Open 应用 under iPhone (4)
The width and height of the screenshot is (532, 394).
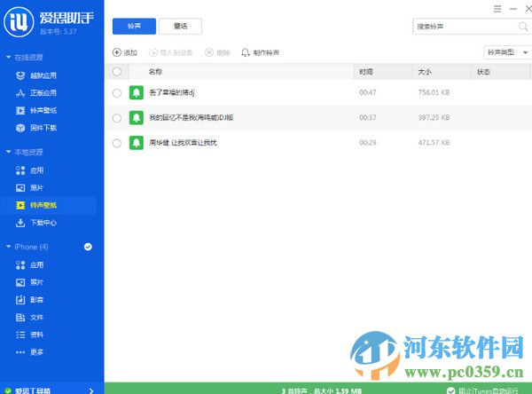coord(29,265)
